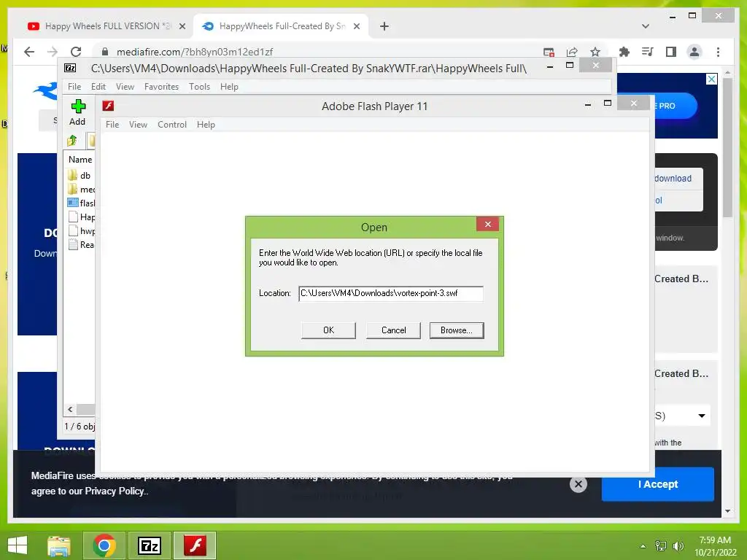Close the Open dialog with red X

point(487,224)
